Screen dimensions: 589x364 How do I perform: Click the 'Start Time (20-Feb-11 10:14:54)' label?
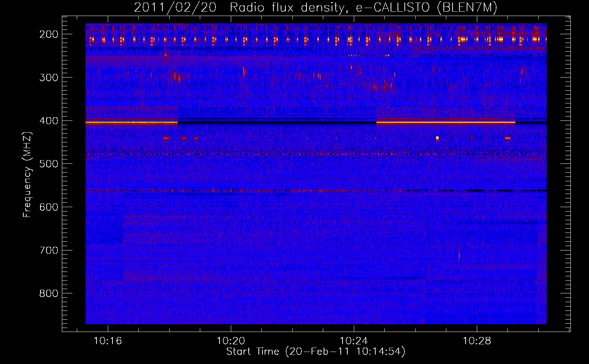tap(316, 352)
